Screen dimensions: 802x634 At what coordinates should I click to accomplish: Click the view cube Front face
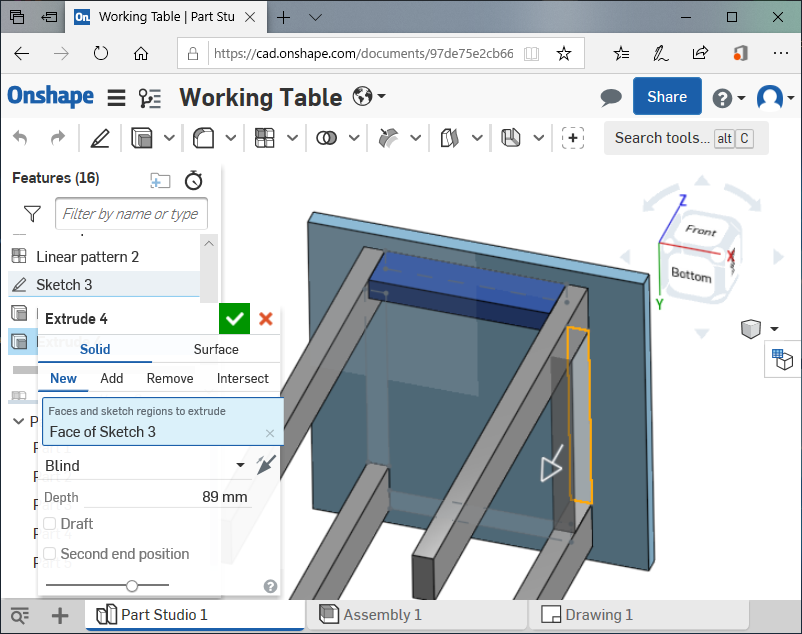(701, 230)
